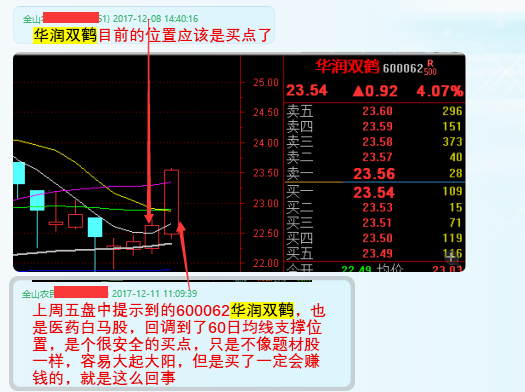The height and width of the screenshot is (392, 525).
Task: Click the current price 23.54 in header
Action: pos(307,90)
